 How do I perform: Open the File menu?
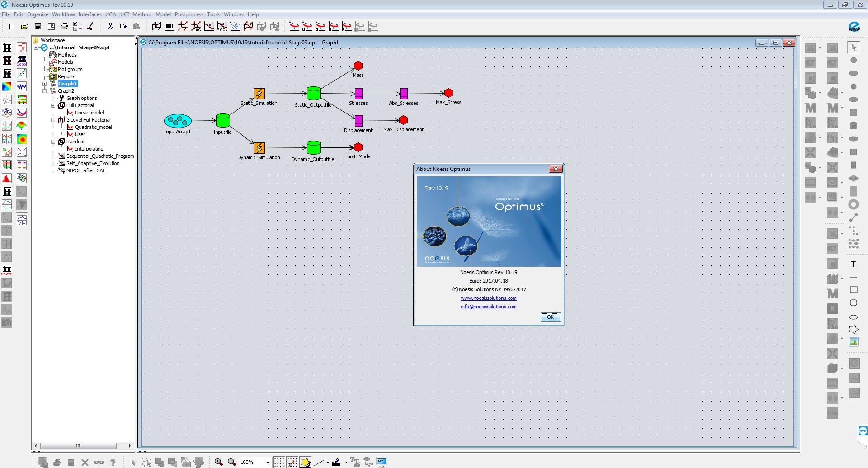point(6,14)
